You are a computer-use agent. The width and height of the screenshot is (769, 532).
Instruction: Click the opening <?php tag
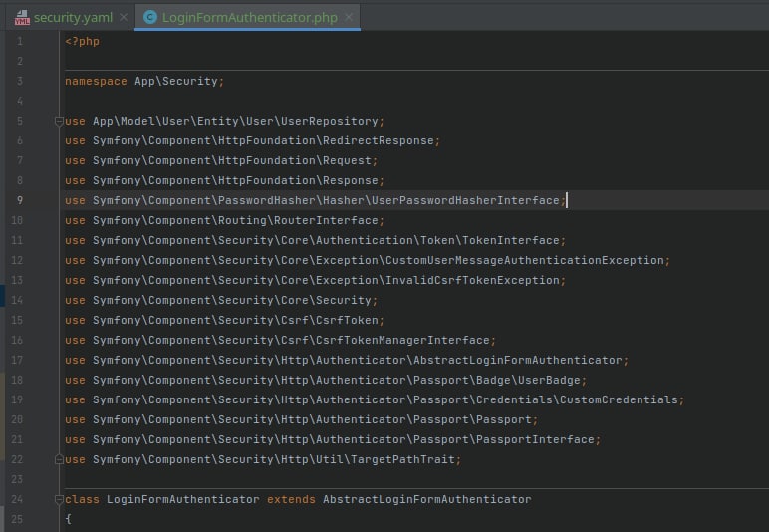tap(82, 41)
